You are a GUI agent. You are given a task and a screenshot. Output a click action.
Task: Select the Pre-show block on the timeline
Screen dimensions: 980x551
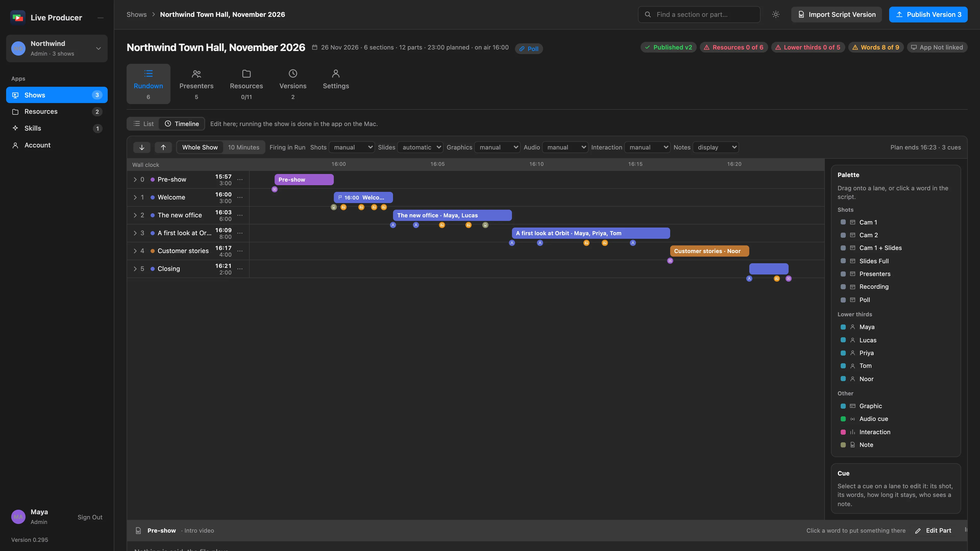(x=304, y=180)
